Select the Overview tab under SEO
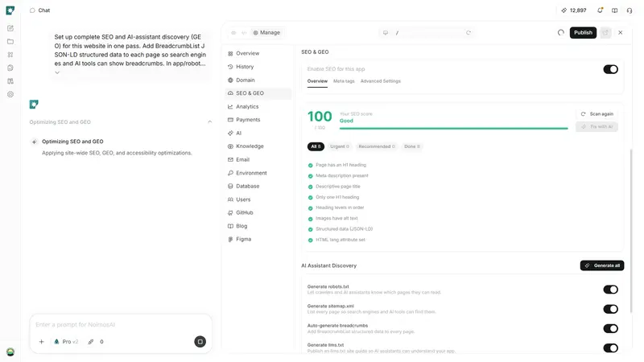 pyautogui.click(x=317, y=81)
